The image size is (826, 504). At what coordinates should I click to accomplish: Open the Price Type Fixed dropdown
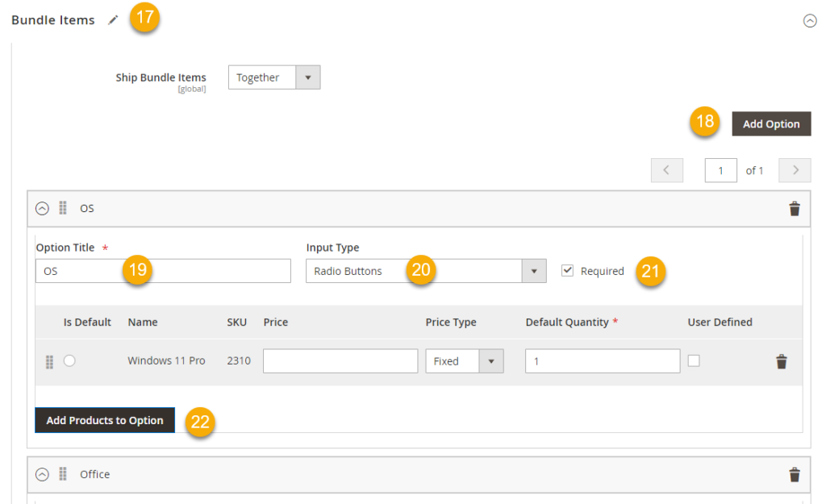click(x=465, y=361)
